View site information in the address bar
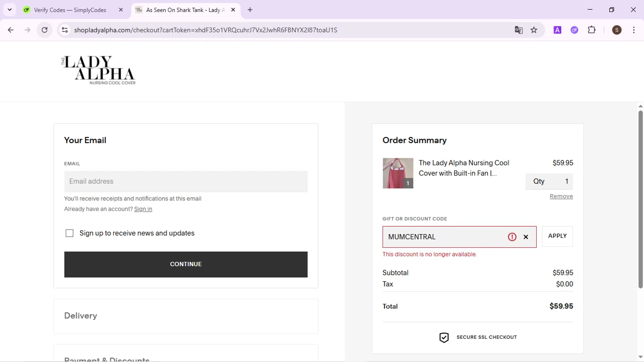The height and width of the screenshot is (362, 644). coord(65,30)
